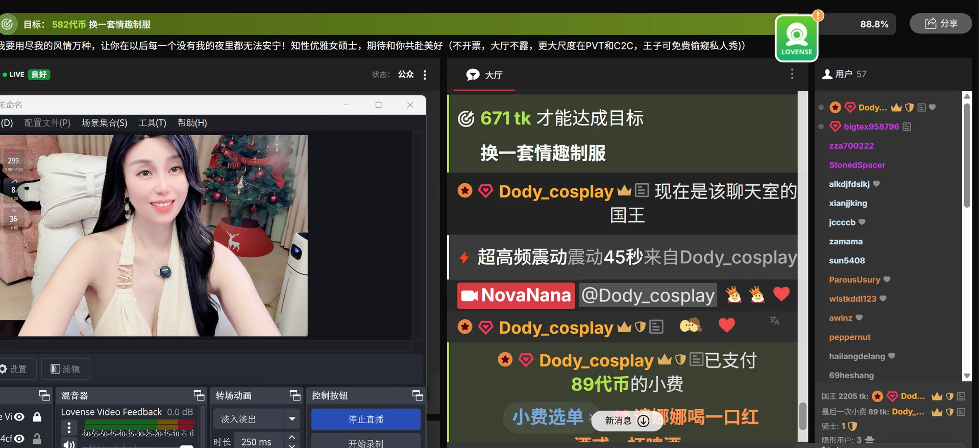Image resolution: width=980 pixels, height=448 pixels.
Task: Click the 停止直播 button
Action: (365, 419)
